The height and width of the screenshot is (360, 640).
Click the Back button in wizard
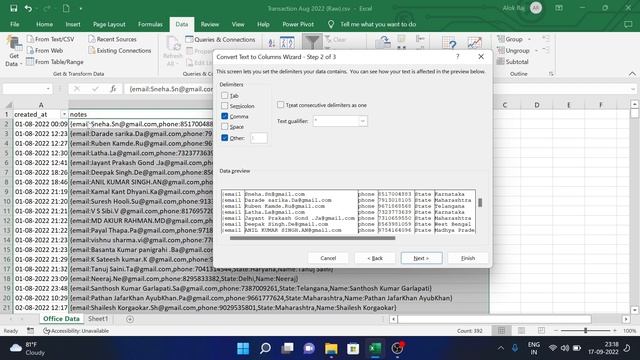[x=375, y=258]
